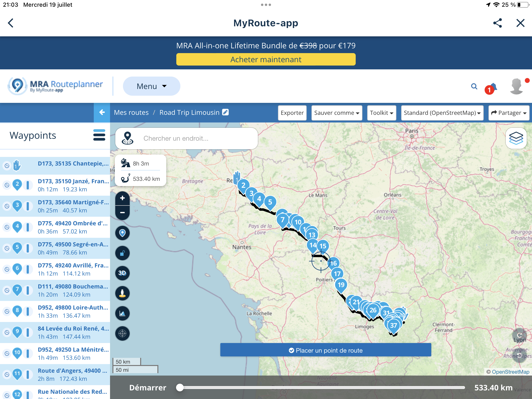Show the elevation profile chart
532x399 pixels.
122,313
